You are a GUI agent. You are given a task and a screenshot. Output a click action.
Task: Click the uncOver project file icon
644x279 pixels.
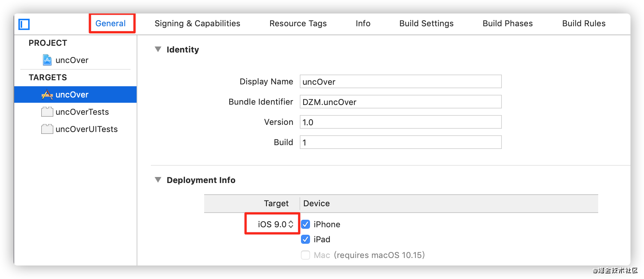pos(47,60)
